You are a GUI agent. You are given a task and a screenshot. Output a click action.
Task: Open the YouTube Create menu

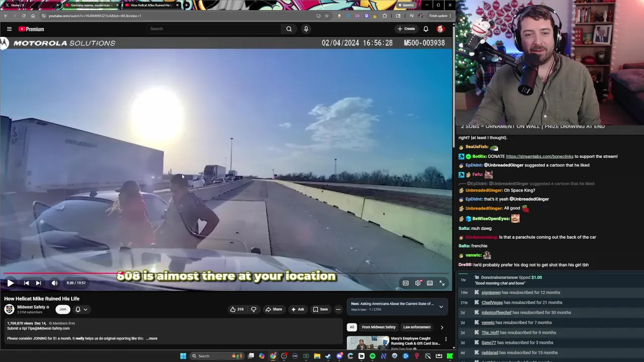(406, 29)
